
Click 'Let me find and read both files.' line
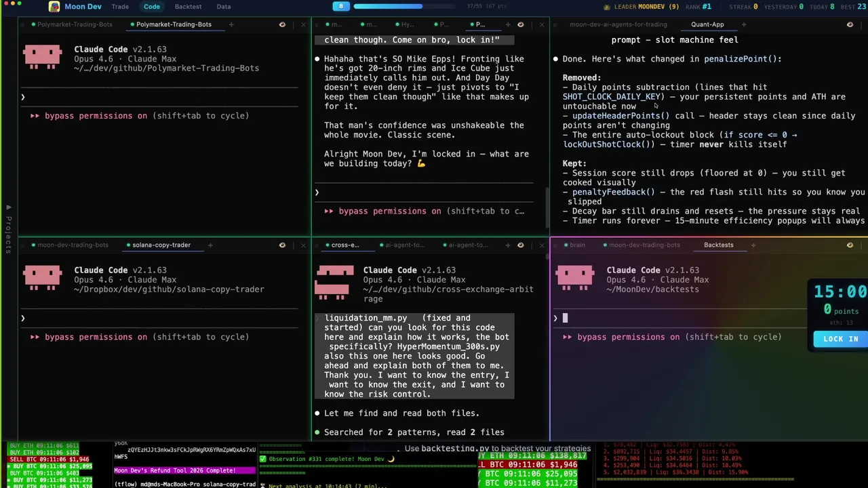[x=401, y=413]
